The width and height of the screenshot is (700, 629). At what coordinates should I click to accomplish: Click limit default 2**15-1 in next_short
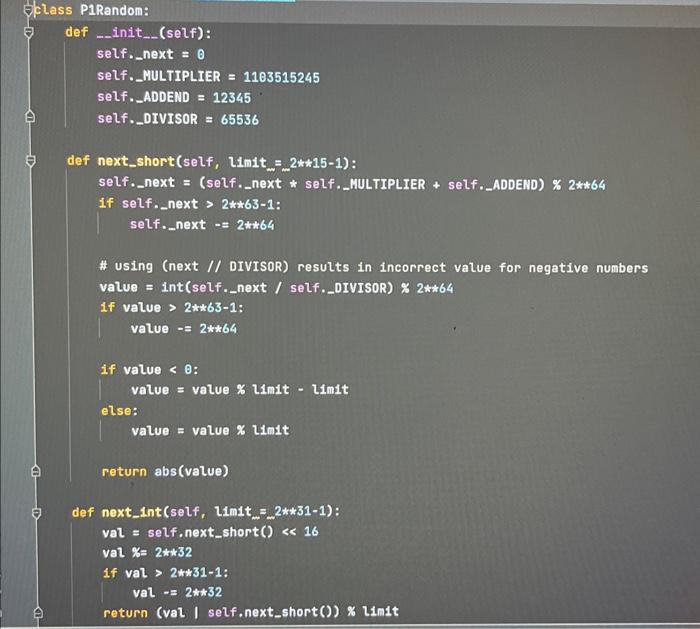316,162
